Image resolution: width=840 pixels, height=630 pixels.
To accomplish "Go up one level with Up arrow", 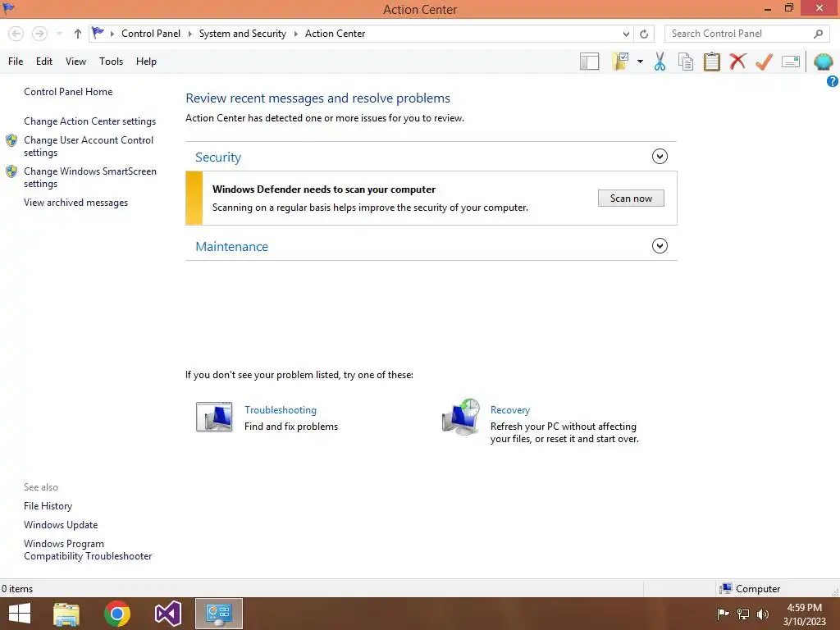I will coord(78,34).
